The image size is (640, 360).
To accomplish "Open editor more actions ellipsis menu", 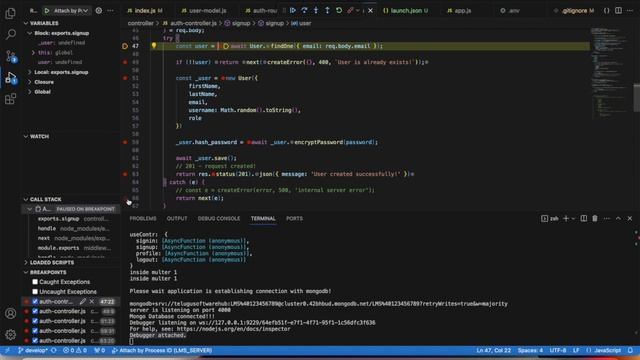I will point(630,11).
